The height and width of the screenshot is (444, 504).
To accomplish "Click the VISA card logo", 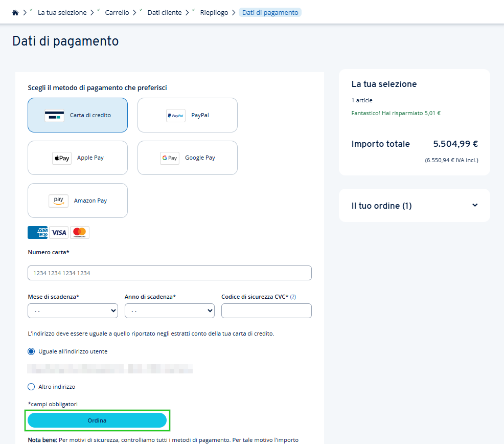I will point(58,232).
